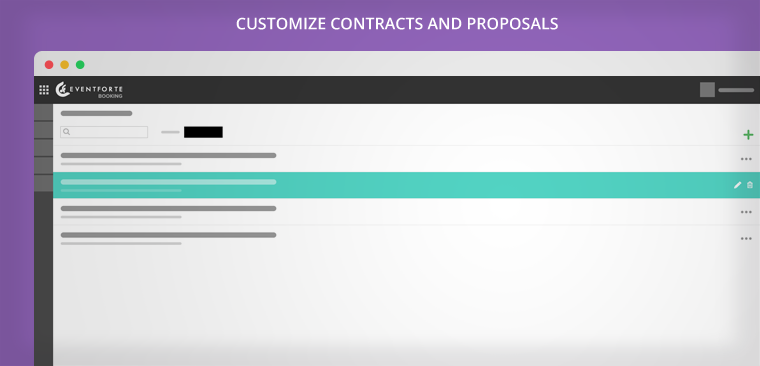Click the user name placeholder in header
Screen dimensions: 760x366
click(736, 90)
